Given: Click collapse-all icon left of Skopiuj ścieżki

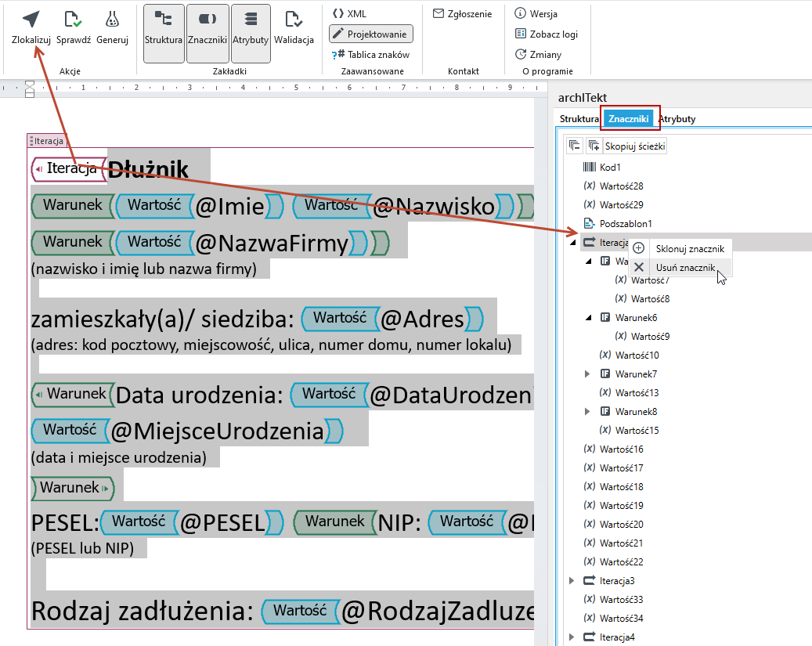Looking at the screenshot, I should pos(574,146).
